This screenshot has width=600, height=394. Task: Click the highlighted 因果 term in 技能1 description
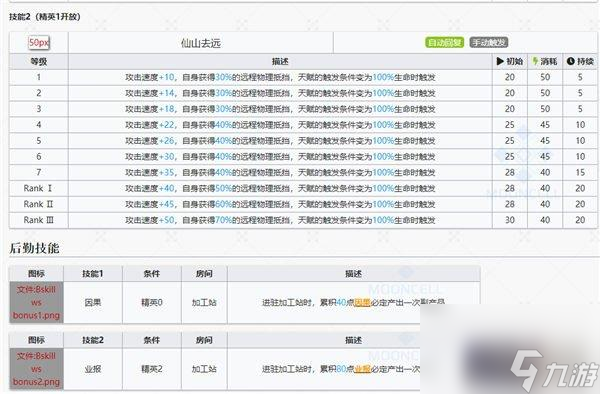(x=362, y=303)
